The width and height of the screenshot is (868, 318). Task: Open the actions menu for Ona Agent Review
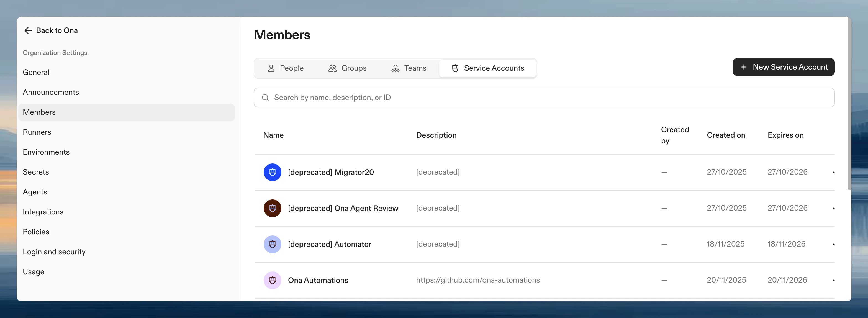[834, 208]
